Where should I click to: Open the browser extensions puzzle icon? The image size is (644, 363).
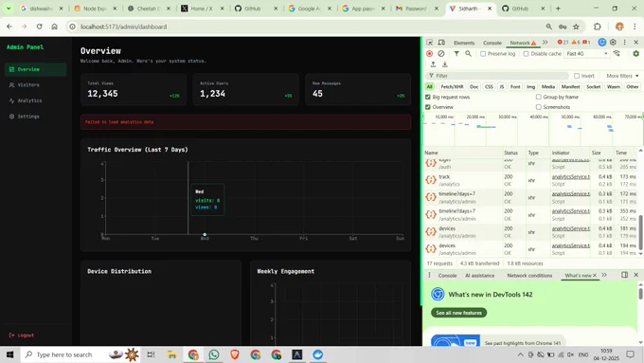pyautogui.click(x=598, y=27)
